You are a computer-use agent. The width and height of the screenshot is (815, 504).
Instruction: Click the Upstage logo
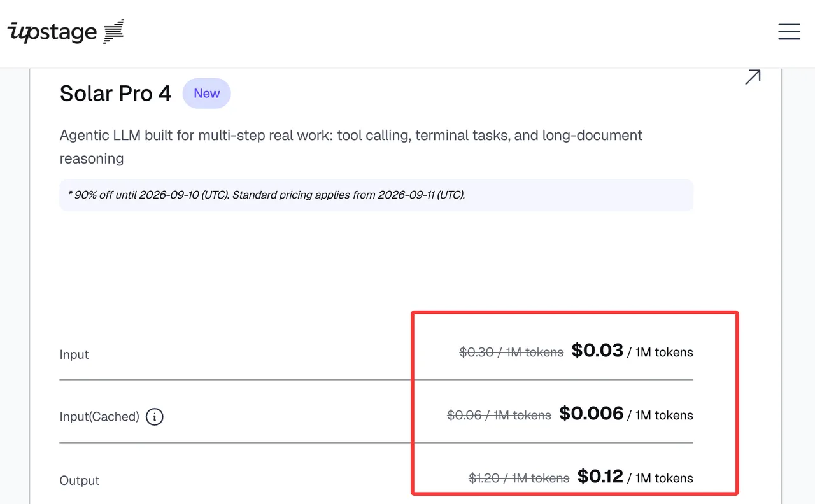(x=66, y=31)
